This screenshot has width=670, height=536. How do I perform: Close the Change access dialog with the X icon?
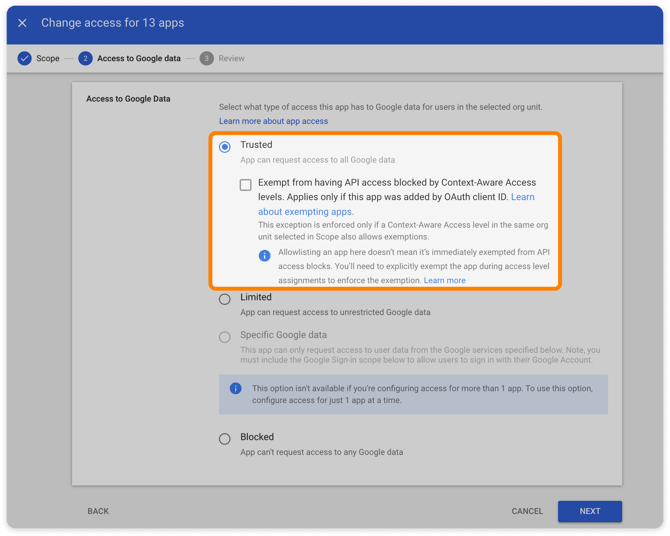(x=22, y=23)
